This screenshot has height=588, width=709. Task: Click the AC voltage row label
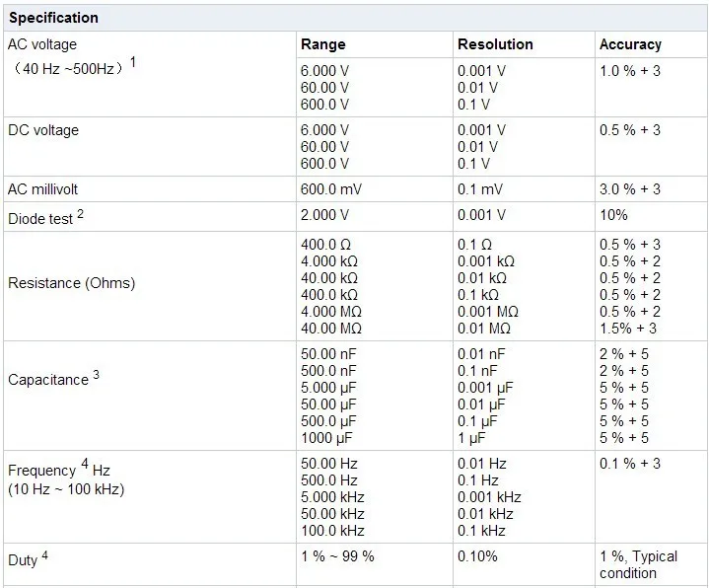pyautogui.click(x=42, y=44)
